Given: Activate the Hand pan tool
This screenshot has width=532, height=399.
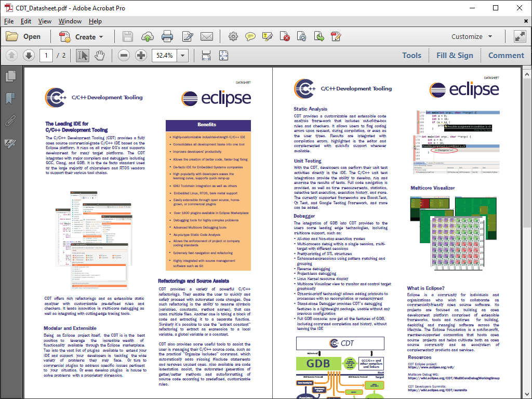Looking at the screenshot, I should 99,55.
